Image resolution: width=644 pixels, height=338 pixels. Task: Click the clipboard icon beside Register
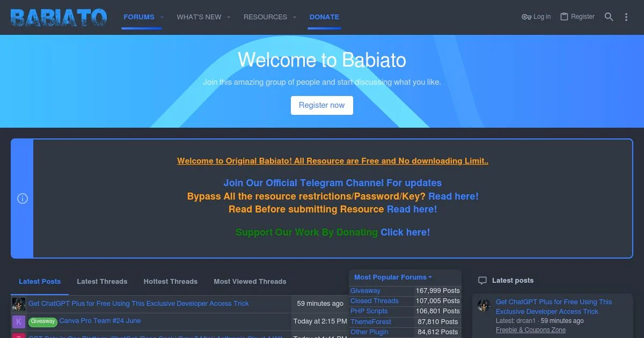(x=564, y=17)
